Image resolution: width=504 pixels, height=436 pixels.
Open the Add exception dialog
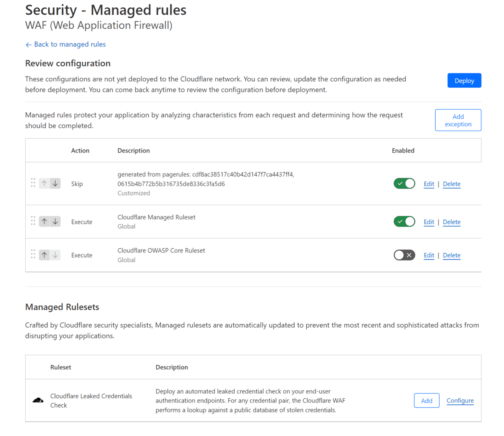458,120
